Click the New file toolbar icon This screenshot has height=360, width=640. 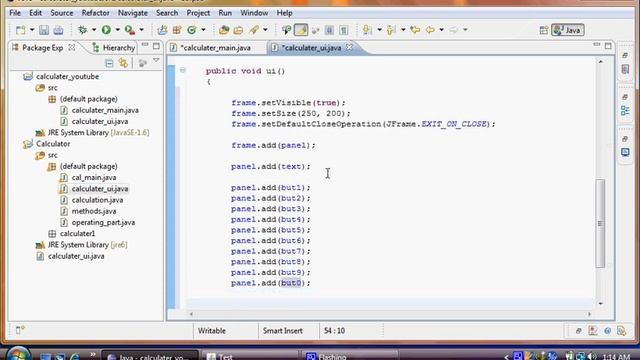20,30
